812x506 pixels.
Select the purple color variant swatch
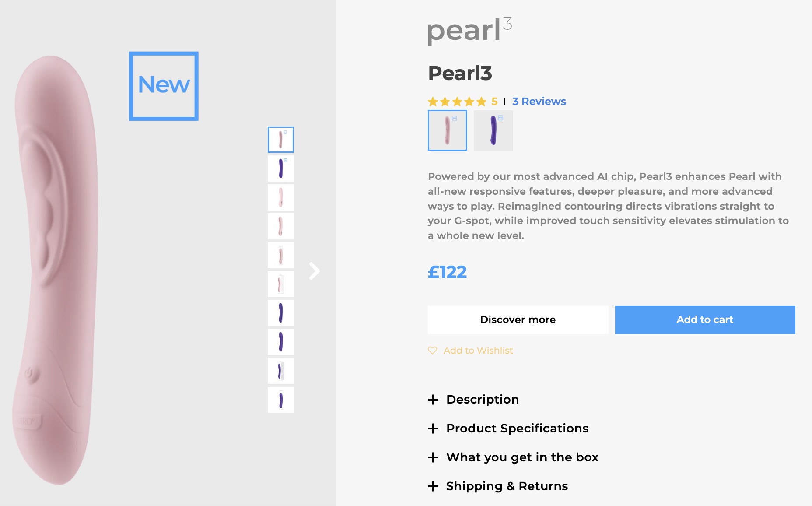click(x=493, y=130)
